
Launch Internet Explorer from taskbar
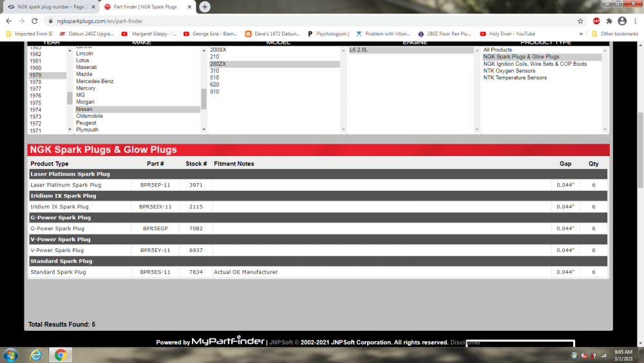click(x=36, y=355)
